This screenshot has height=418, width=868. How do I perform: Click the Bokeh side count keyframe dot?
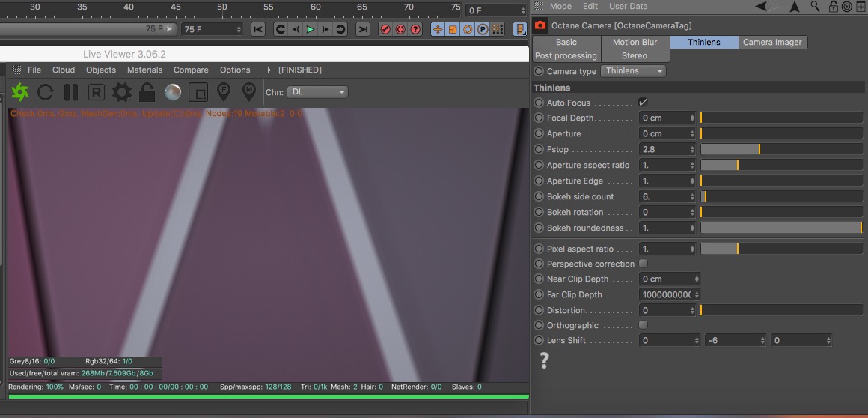[539, 196]
